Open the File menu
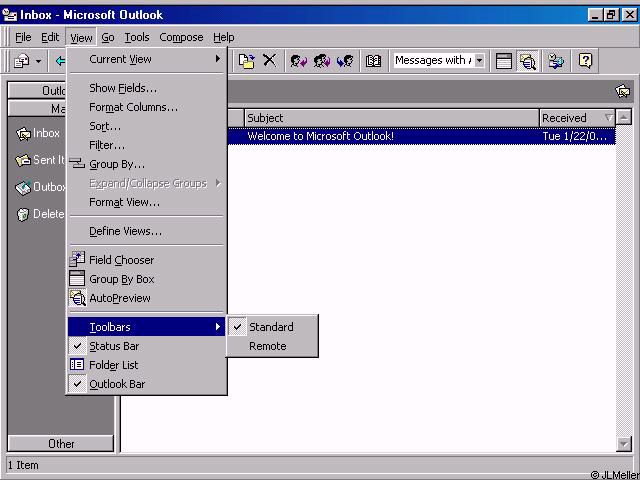Screen dimensions: 640x480 (23, 38)
